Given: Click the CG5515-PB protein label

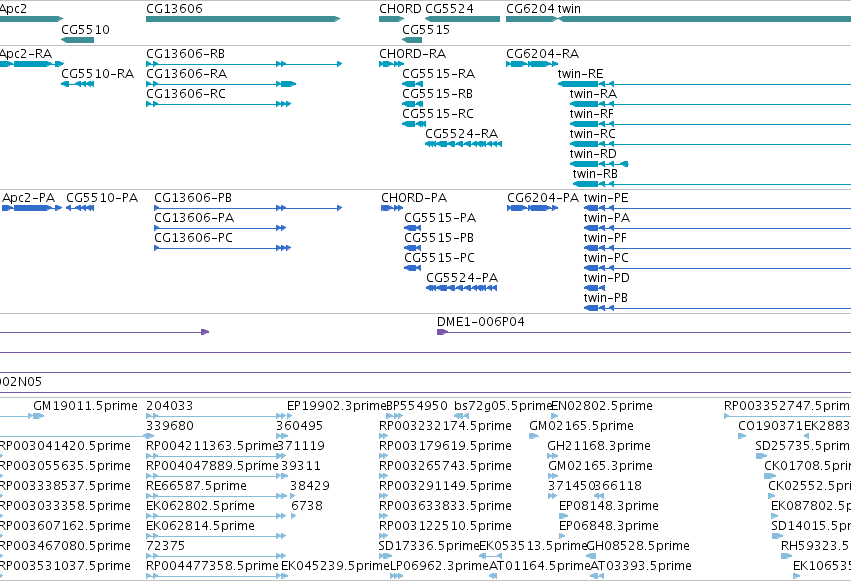Looking at the screenshot, I should 439,238.
